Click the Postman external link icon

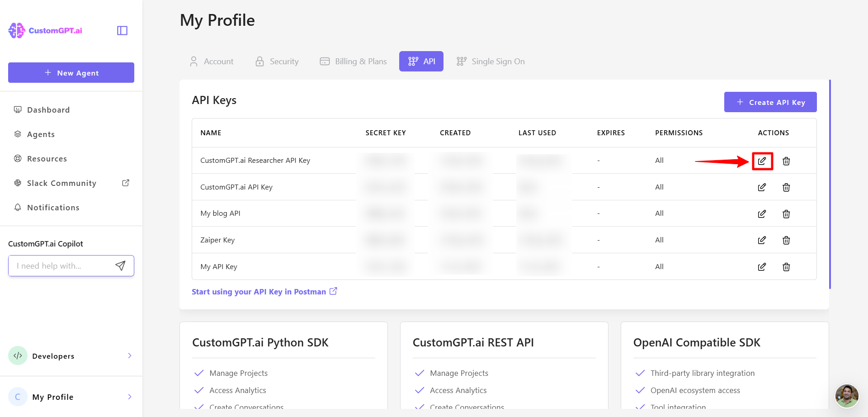click(333, 291)
